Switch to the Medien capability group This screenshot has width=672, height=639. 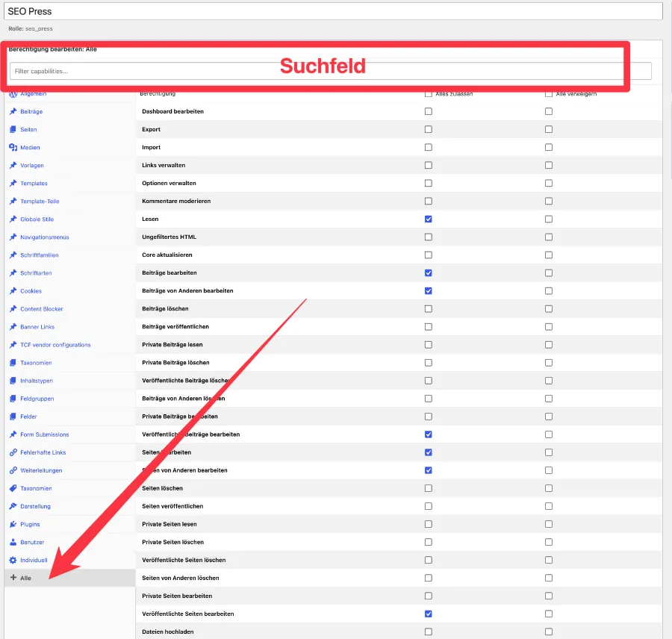[30, 147]
